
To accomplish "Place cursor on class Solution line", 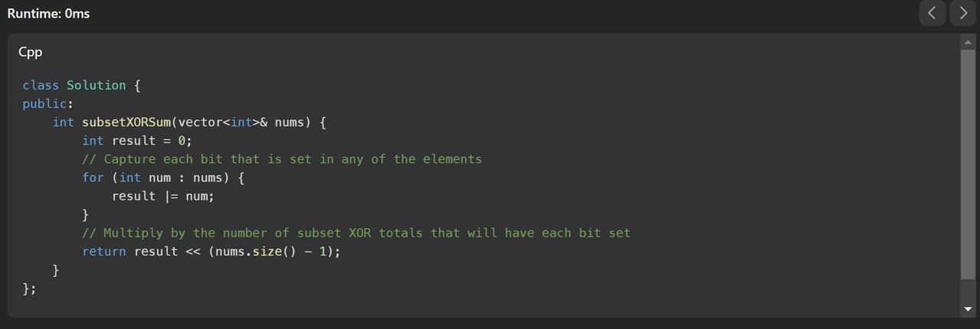I will pos(81,85).
